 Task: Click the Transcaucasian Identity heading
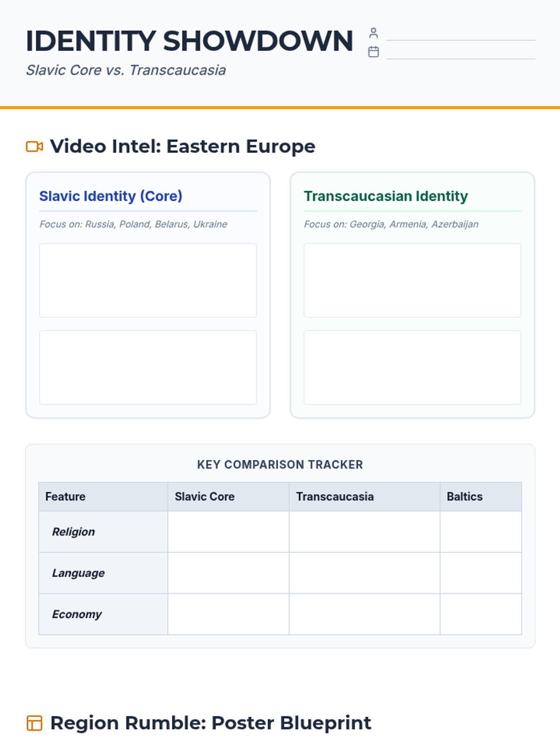pyautogui.click(x=385, y=196)
